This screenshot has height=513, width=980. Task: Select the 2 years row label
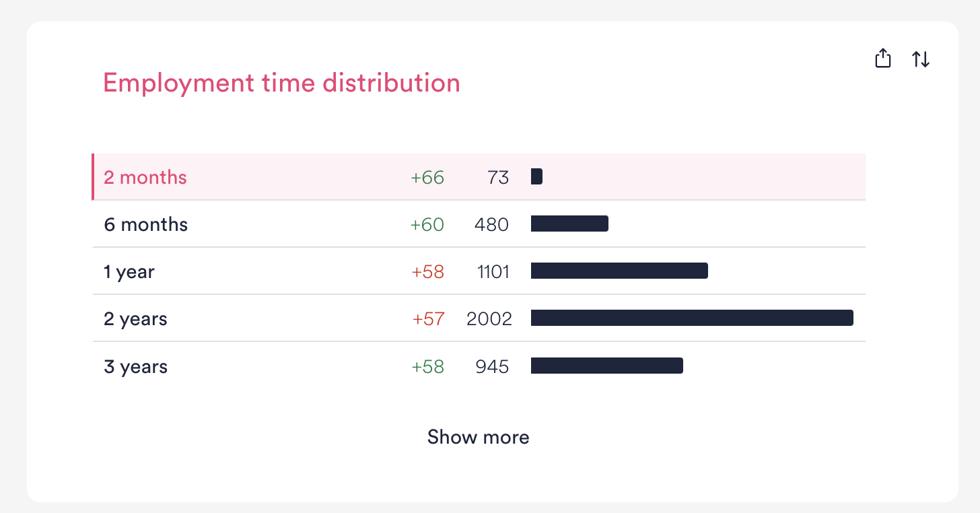135,319
